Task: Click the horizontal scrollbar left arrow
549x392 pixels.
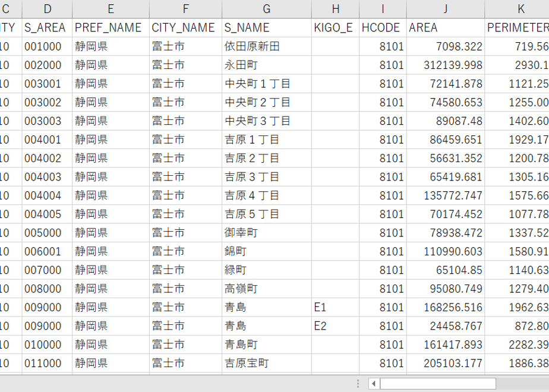Action: coord(374,384)
